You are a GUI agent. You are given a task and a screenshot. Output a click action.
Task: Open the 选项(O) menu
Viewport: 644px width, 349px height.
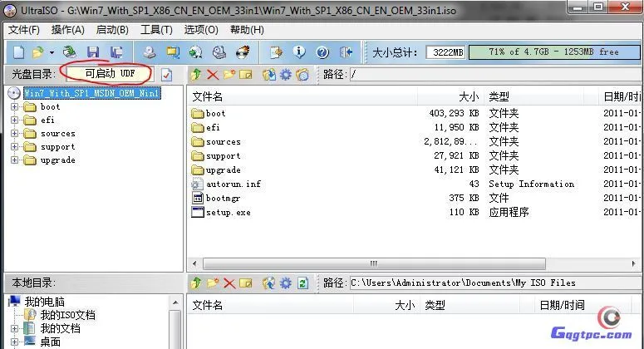click(201, 30)
